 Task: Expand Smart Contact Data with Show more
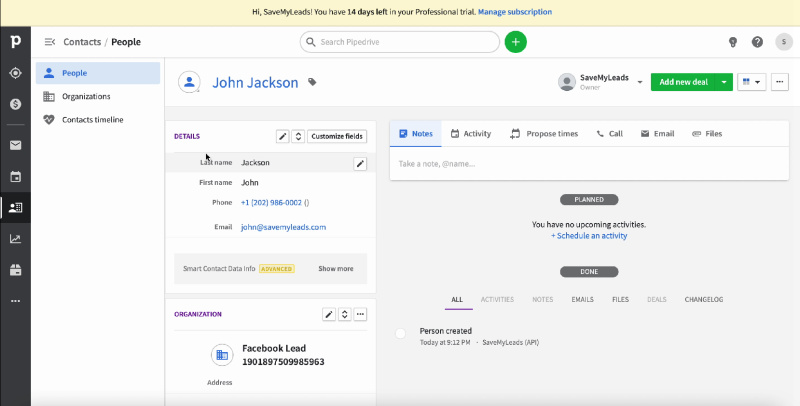pos(336,269)
